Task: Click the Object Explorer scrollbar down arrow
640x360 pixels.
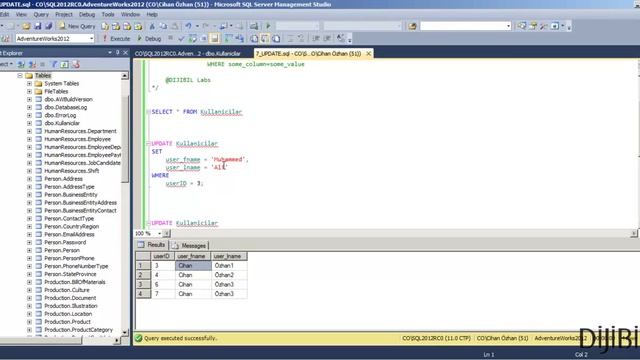Action: pyautogui.click(x=125, y=333)
